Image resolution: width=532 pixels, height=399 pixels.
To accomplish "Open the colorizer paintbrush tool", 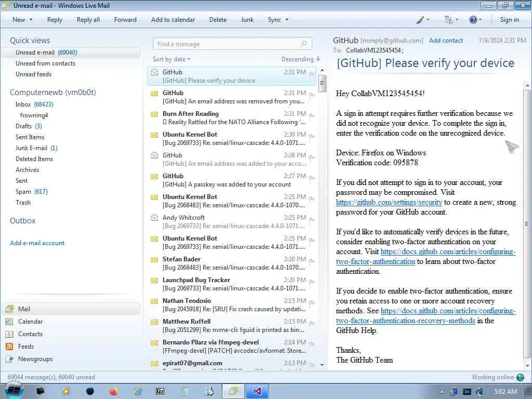I will [x=420, y=20].
